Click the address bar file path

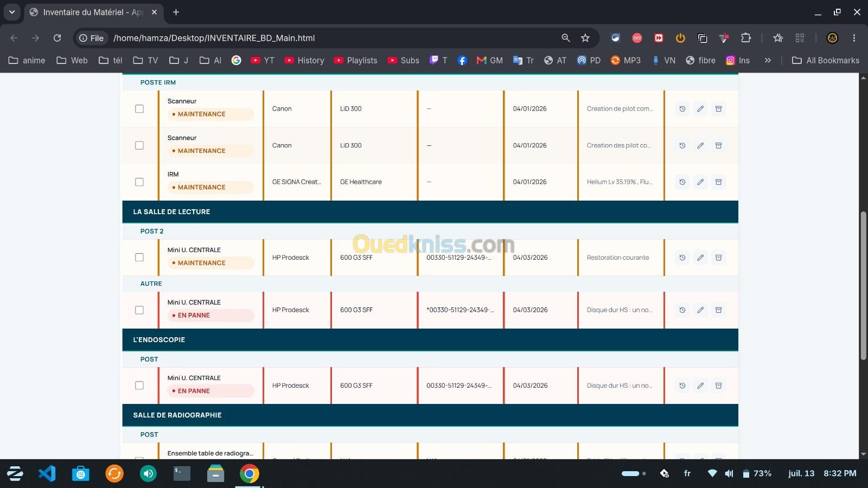pyautogui.click(x=214, y=38)
